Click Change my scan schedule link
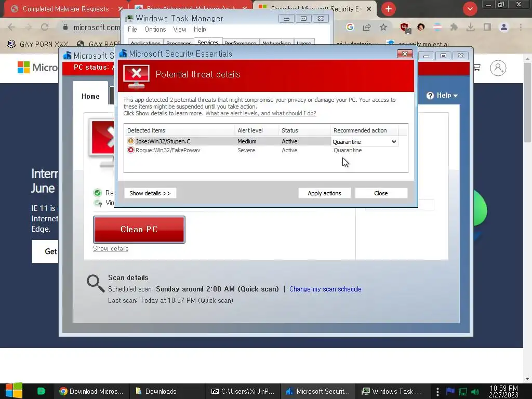The height and width of the screenshot is (399, 532). [x=325, y=289]
